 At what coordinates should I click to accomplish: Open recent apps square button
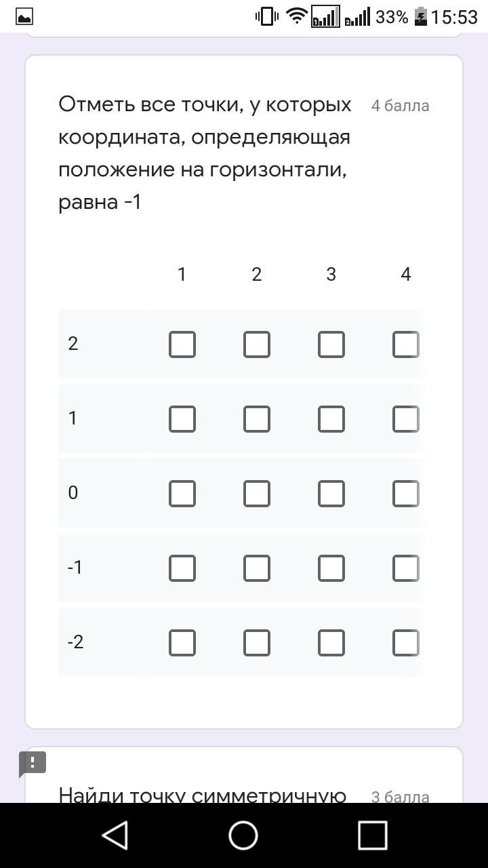(372, 835)
